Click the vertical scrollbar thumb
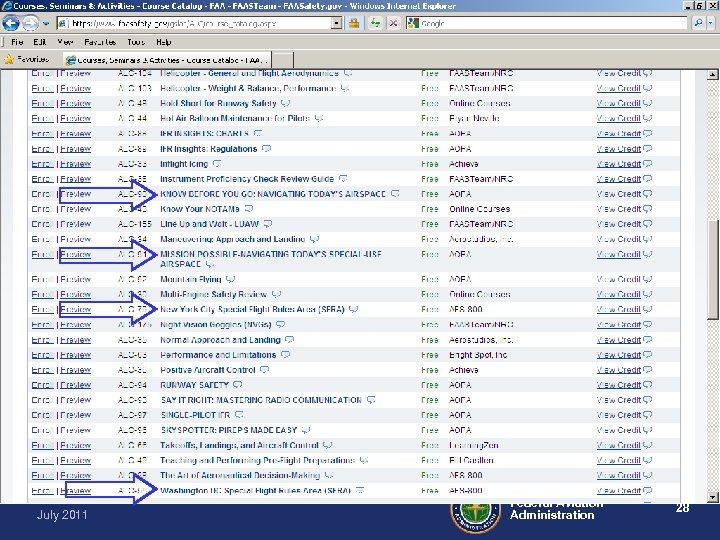This screenshot has width=720, height=540. coord(713,269)
